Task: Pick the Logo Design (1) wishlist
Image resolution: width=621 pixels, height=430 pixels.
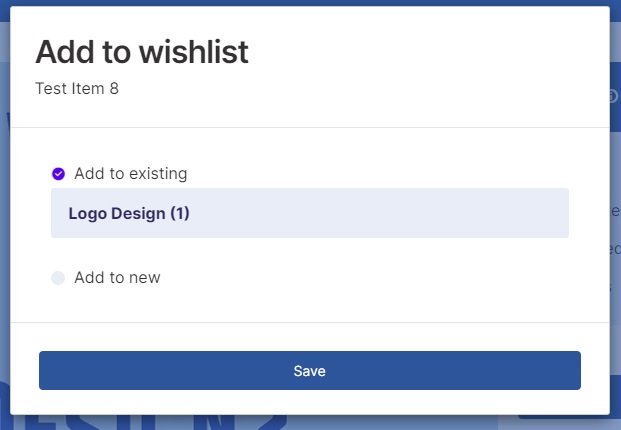Action: pyautogui.click(x=309, y=213)
